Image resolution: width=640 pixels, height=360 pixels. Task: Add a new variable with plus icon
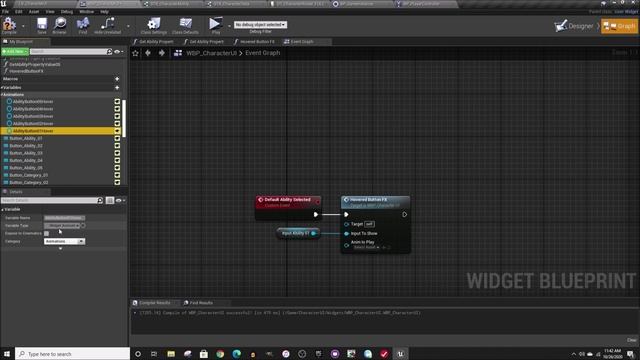click(117, 87)
